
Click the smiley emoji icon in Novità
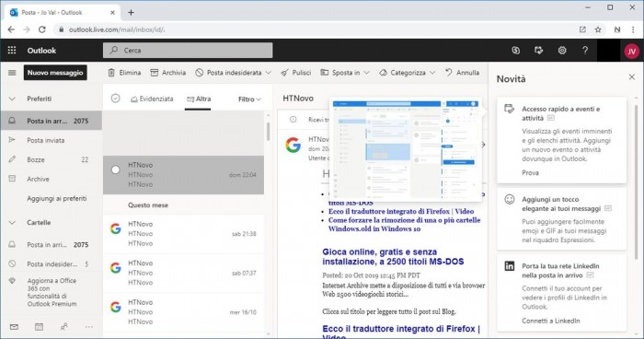[510, 200]
